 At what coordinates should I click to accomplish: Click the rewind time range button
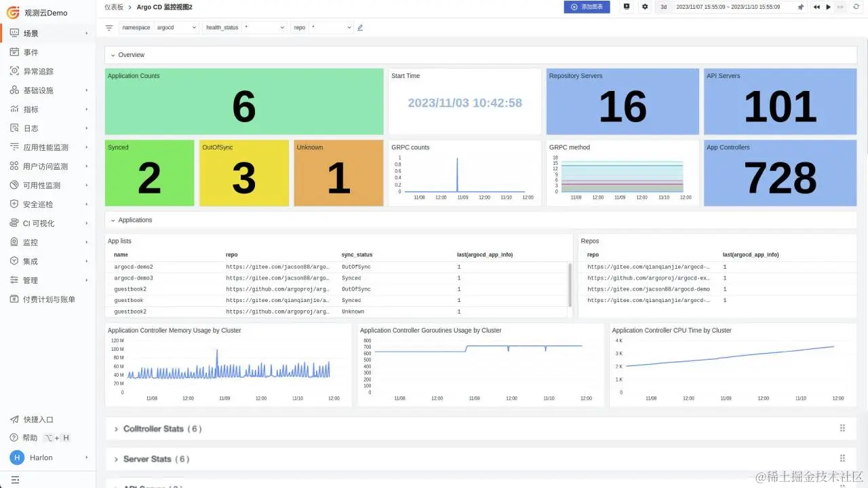point(816,7)
